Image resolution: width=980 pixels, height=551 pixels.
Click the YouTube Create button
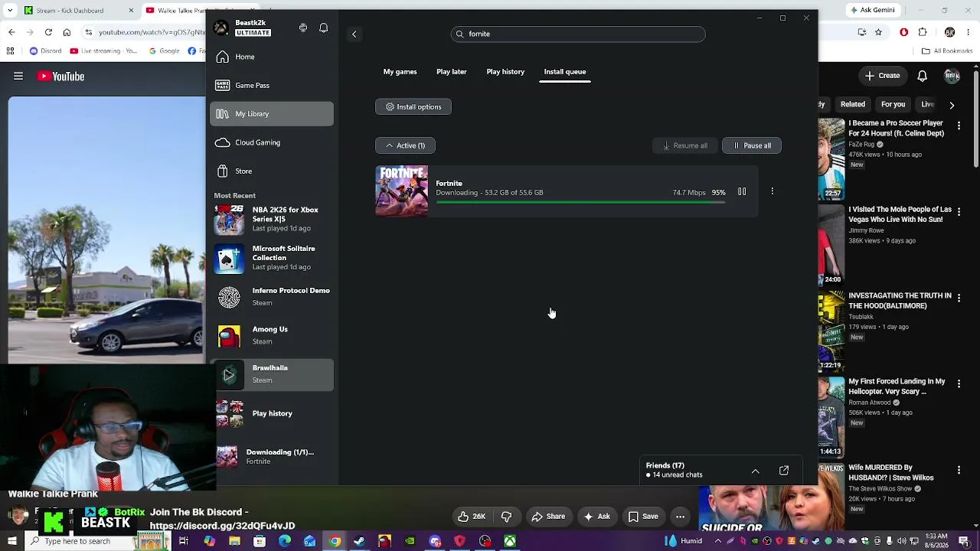tap(882, 76)
